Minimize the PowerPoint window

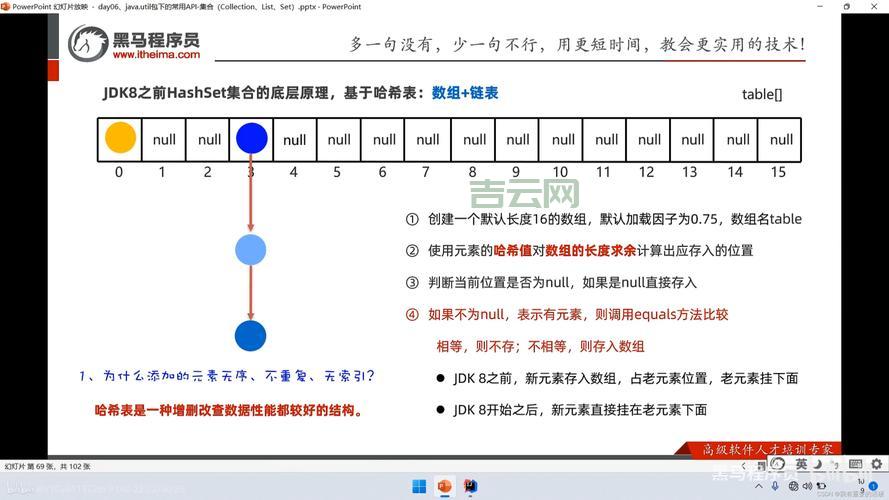point(820,7)
